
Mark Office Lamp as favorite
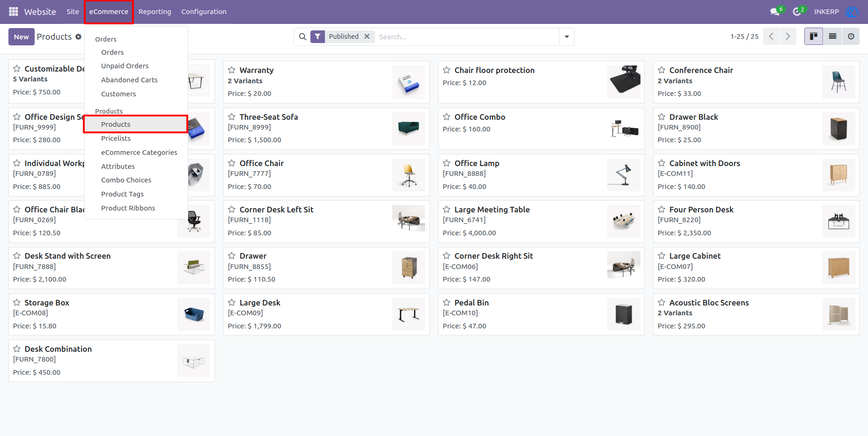447,163
